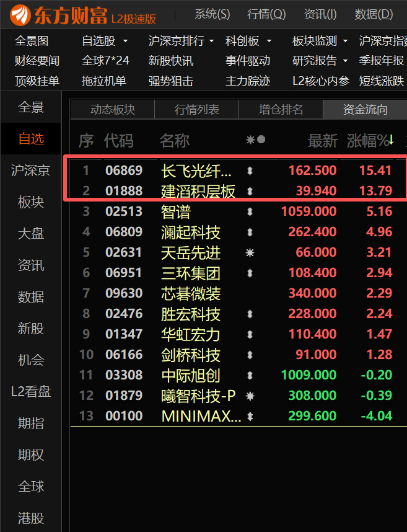Screen dimensions: 407x532
Task: Click the sun-shaped icon on 曦智科技-P row
Action: click(250, 396)
